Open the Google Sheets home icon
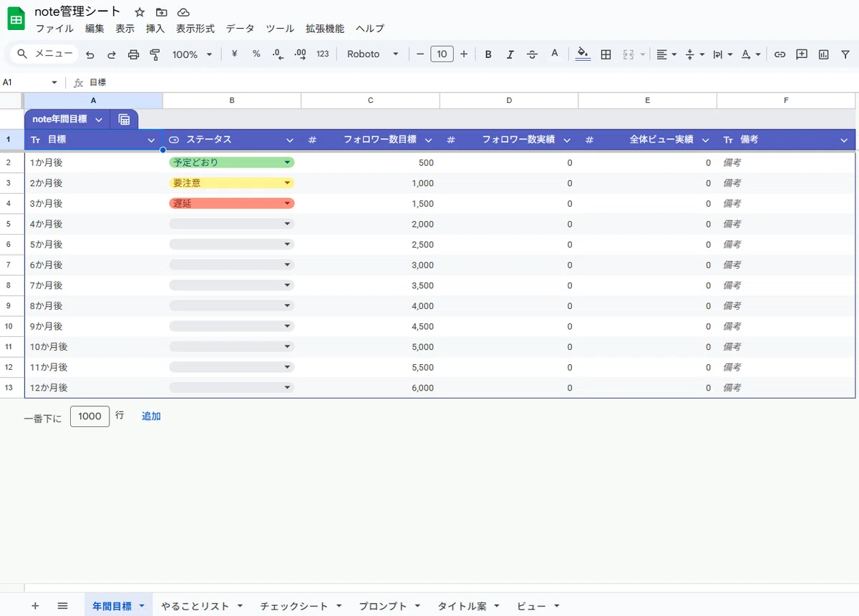Viewport: 859px width, 616px height. pyautogui.click(x=16, y=19)
